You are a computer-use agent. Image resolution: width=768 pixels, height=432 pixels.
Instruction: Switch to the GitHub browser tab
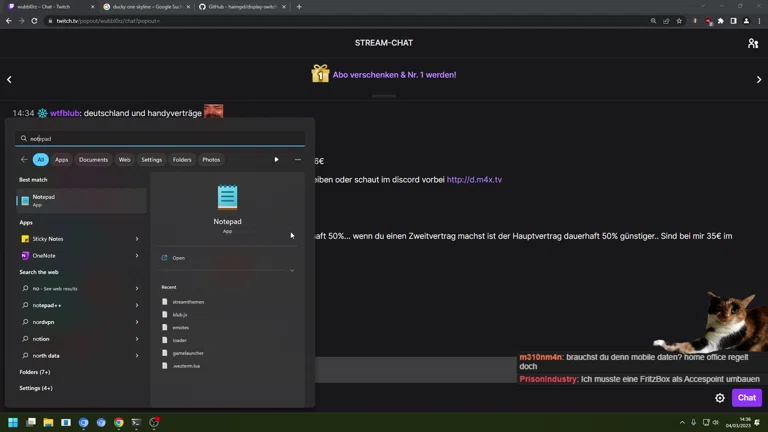tap(240, 7)
